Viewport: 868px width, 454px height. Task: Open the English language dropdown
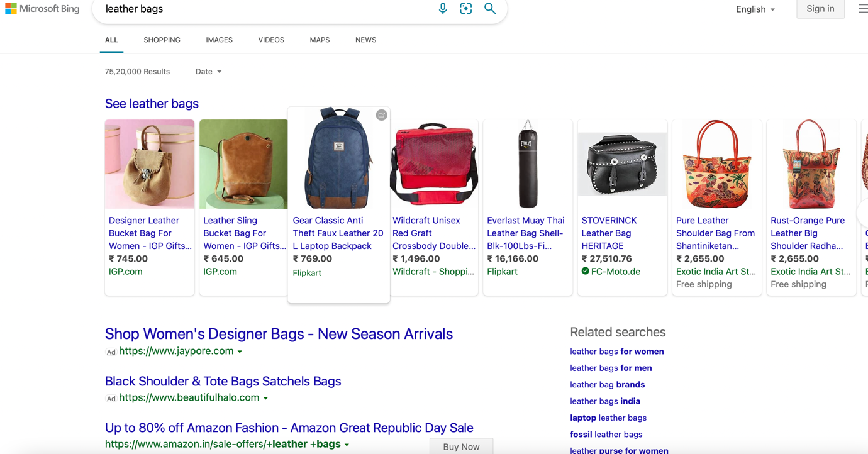click(x=755, y=9)
